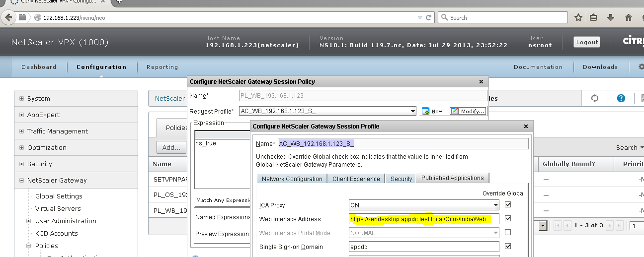This screenshot has width=644, height=257.
Task: Open the Web Interface Portal Mode dropdown
Action: click(495, 233)
